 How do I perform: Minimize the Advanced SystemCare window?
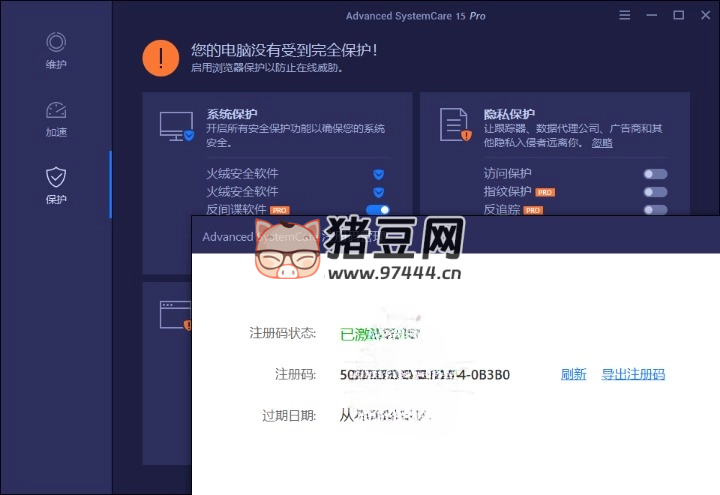pos(652,16)
